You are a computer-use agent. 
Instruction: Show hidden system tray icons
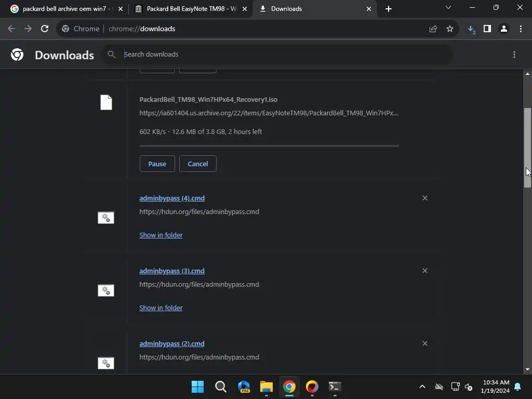click(422, 387)
